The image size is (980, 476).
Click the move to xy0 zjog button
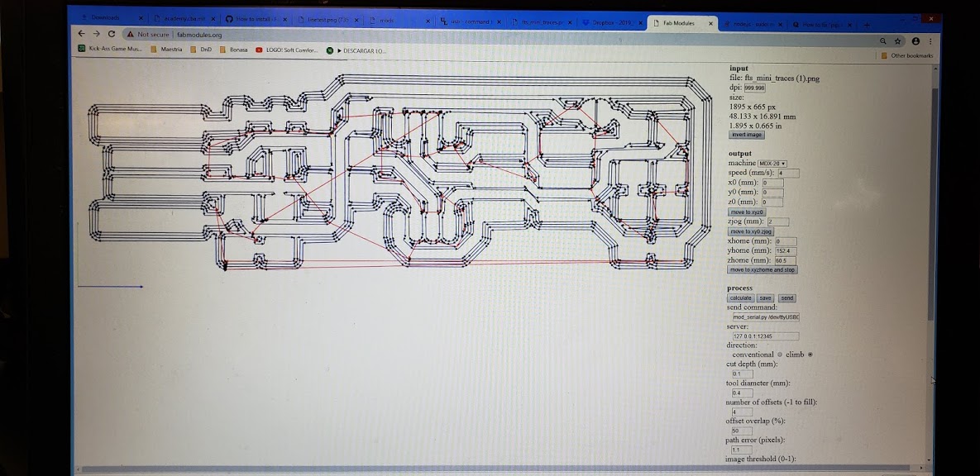click(x=751, y=231)
